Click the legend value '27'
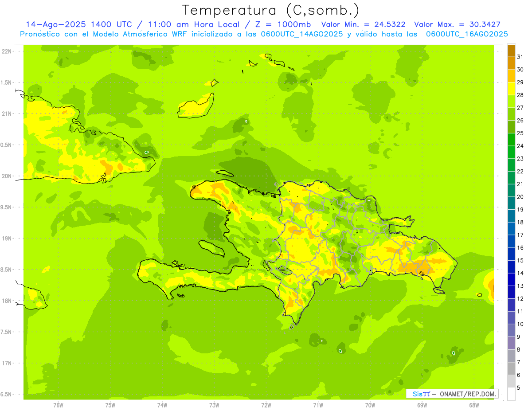This screenshot has height=411, width=532. (x=520, y=108)
